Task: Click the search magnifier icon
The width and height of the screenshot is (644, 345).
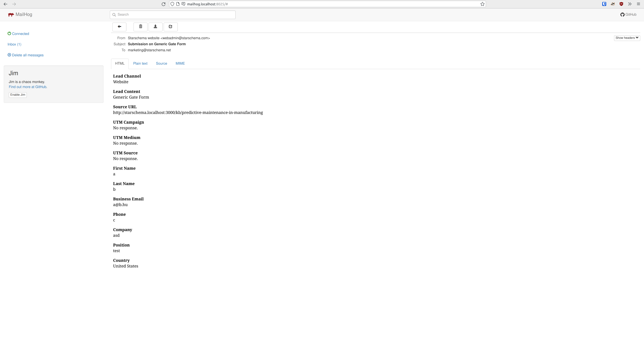Action: (x=114, y=14)
